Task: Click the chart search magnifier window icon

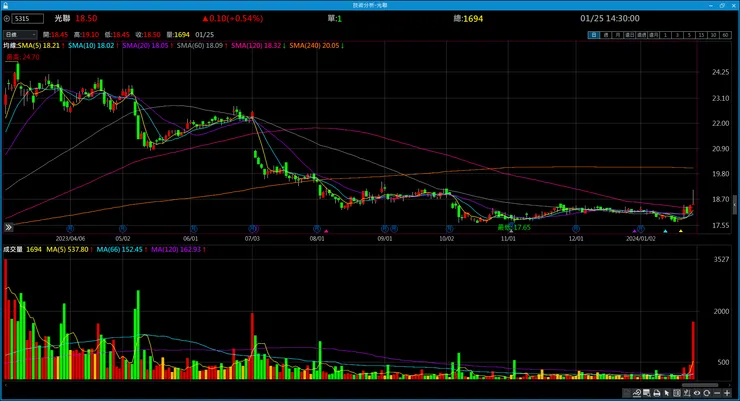Action: [x=647, y=393]
